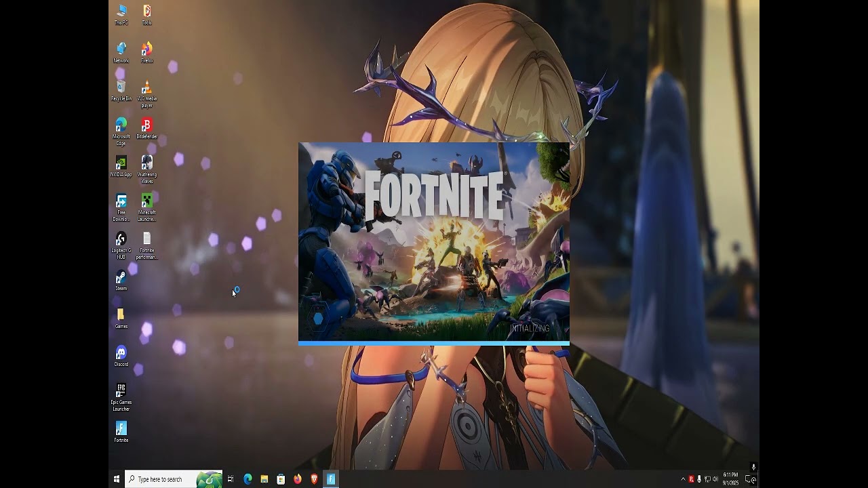
Task: Select the Steam desktop shortcut
Action: 121,281
